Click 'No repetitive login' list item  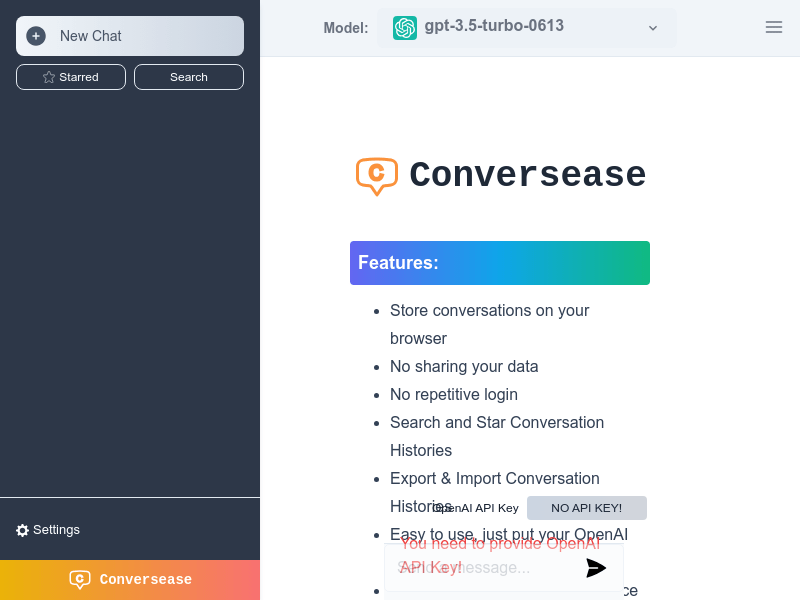point(454,394)
